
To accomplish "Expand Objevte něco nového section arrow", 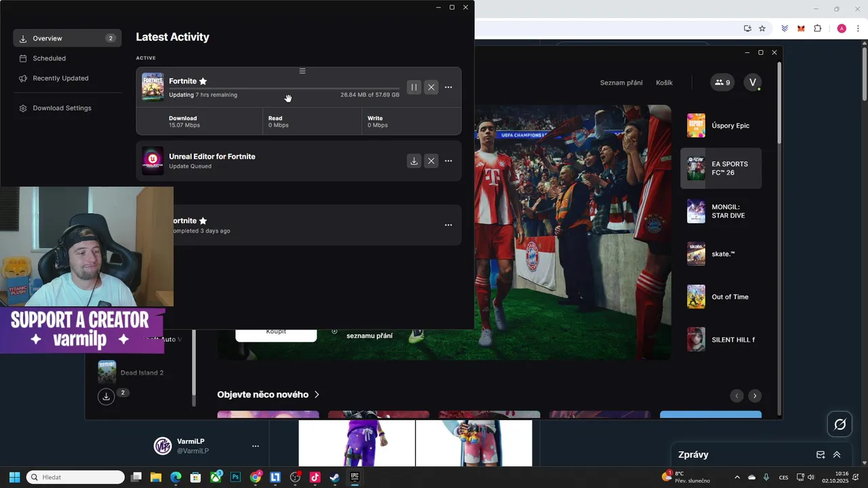I will [x=317, y=394].
